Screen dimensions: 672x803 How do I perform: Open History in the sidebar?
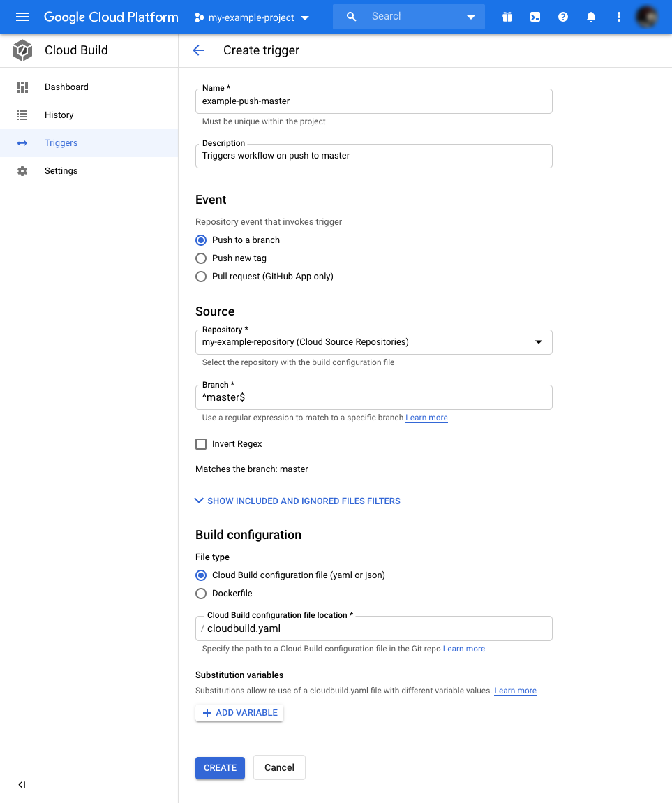pyautogui.click(x=89, y=115)
